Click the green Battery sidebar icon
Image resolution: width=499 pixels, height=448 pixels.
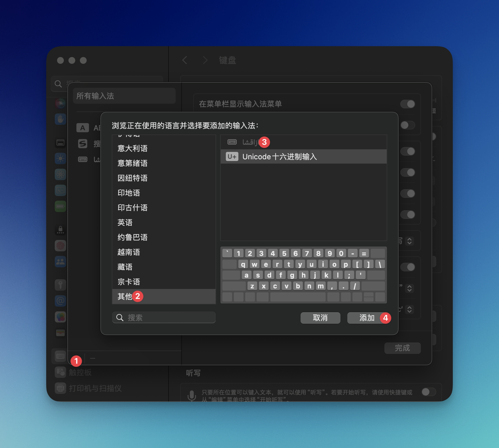60,206
